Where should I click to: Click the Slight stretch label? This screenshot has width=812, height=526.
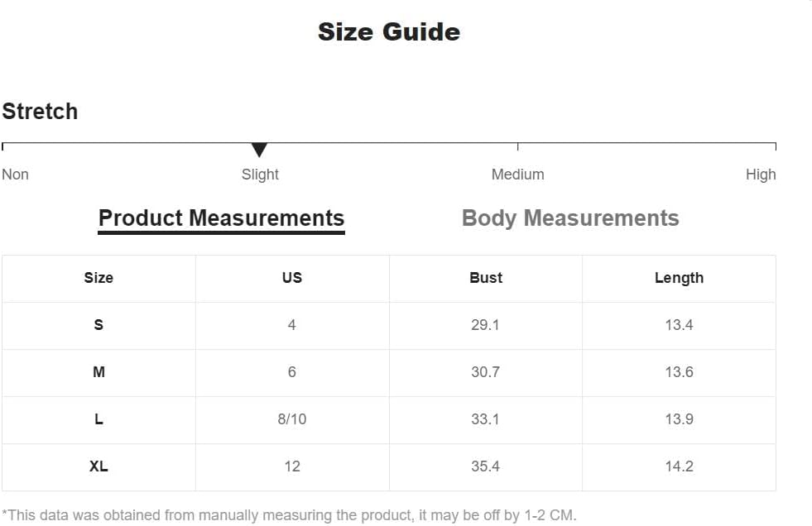coord(260,175)
